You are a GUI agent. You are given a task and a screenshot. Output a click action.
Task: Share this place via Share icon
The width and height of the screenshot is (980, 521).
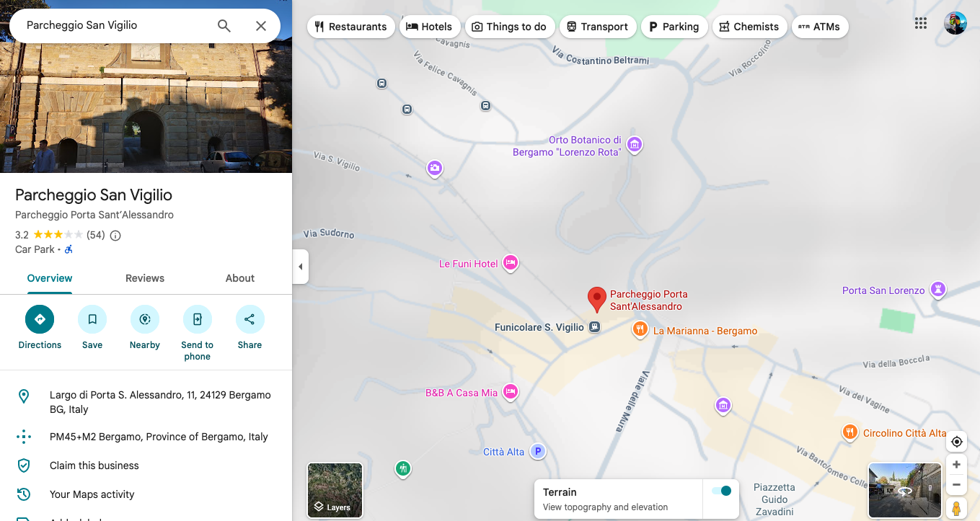tap(250, 319)
